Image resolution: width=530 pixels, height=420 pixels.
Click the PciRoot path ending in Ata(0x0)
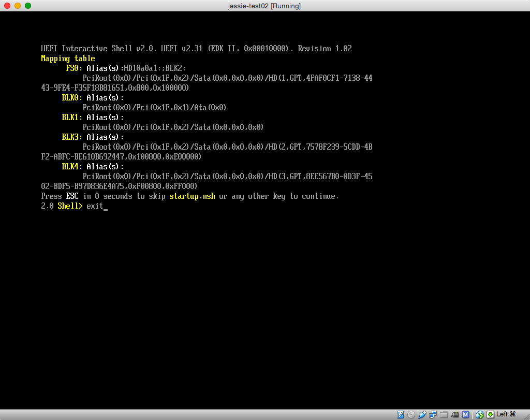click(154, 108)
